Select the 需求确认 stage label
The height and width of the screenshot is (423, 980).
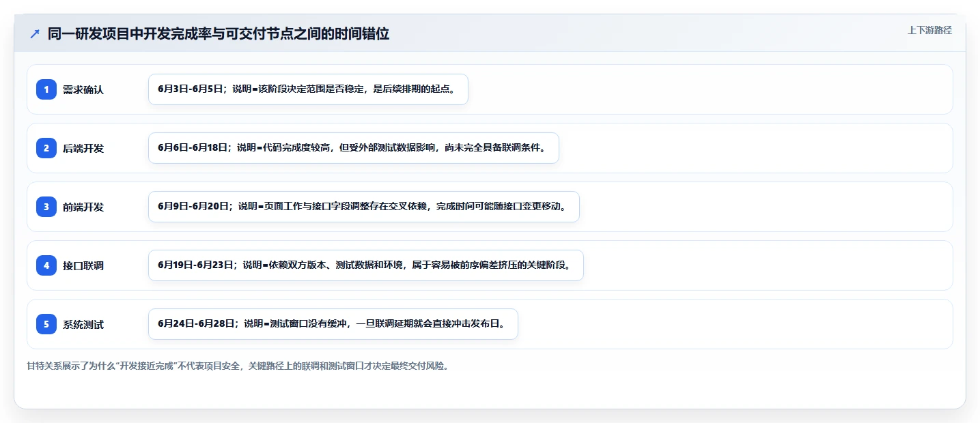(83, 90)
